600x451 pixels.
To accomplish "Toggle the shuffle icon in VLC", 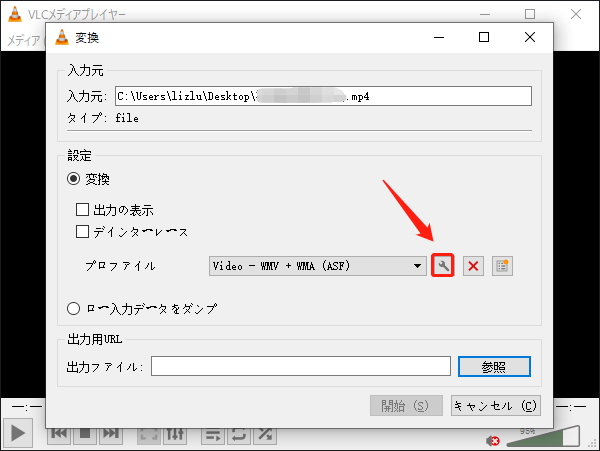I will point(265,435).
